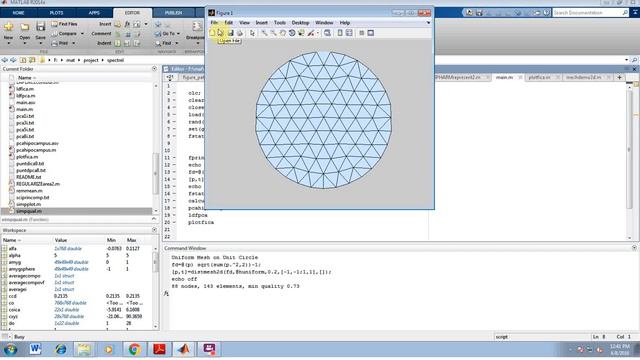This screenshot has height=360, width=640.
Task: Add a new editor tab with plus button
Action: (619, 77)
